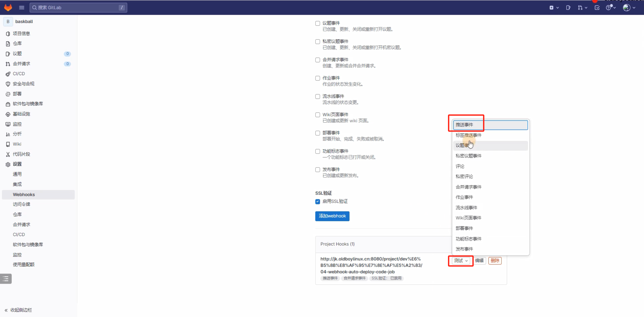
Task: Uncheck 启用SSL验证 checkbox
Action: [318, 202]
